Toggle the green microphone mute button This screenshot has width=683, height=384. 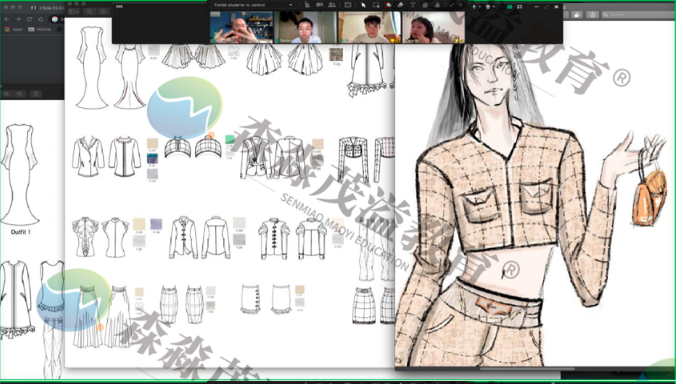tap(474, 7)
